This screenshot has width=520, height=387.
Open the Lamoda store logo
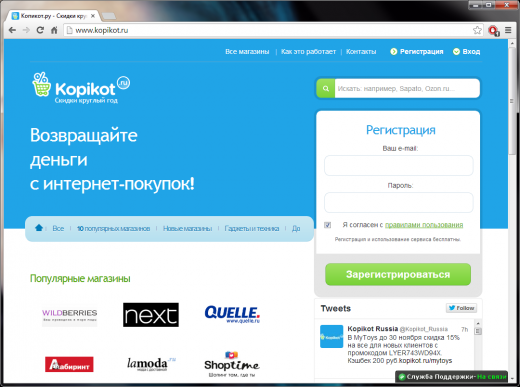tap(151, 364)
